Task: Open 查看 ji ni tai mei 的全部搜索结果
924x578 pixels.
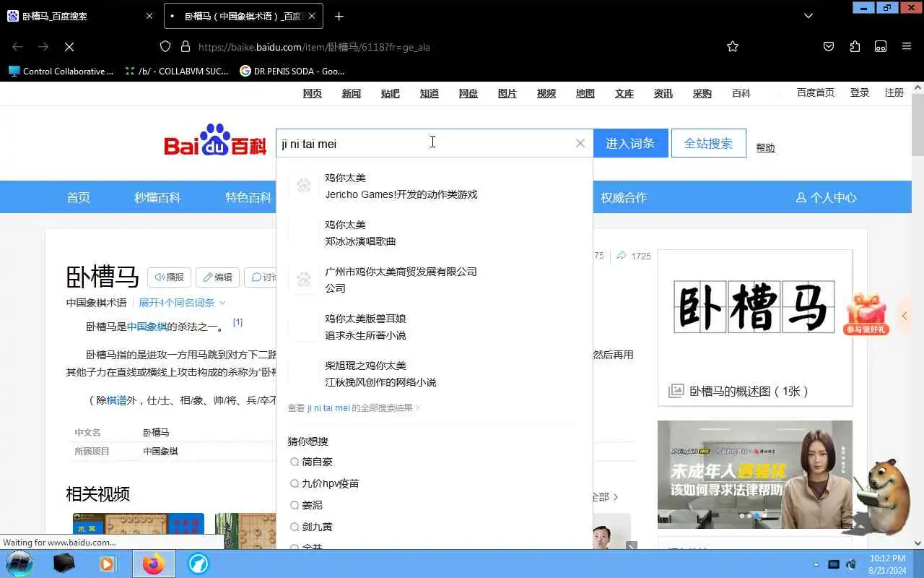Action: click(354, 407)
